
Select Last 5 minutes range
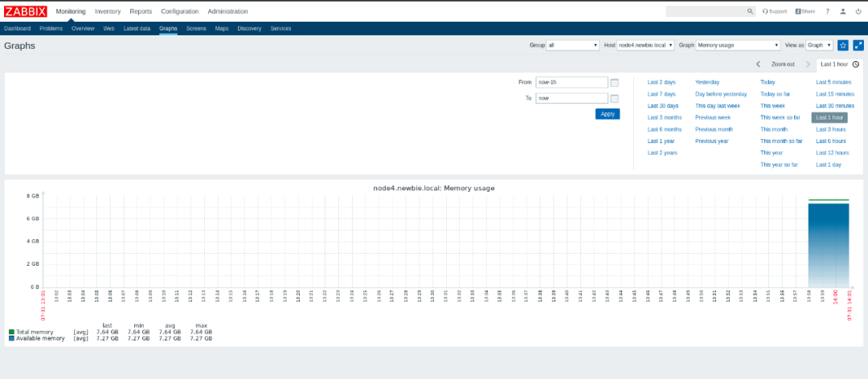[833, 83]
